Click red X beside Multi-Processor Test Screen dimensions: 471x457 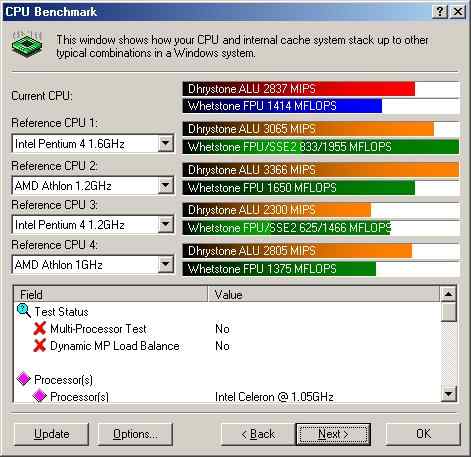(x=40, y=329)
